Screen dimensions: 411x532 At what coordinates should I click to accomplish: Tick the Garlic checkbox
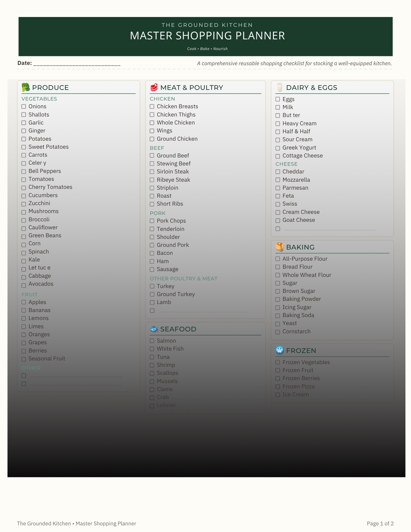[x=24, y=123]
